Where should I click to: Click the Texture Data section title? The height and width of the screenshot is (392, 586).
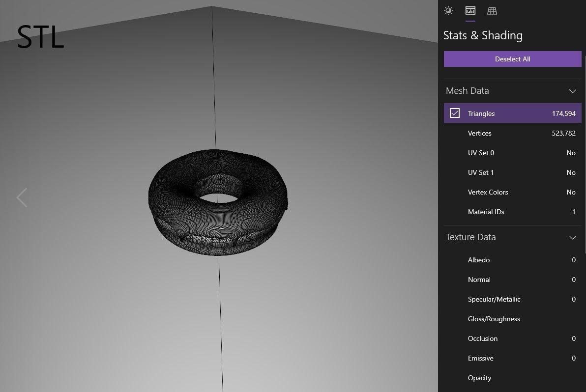click(470, 237)
